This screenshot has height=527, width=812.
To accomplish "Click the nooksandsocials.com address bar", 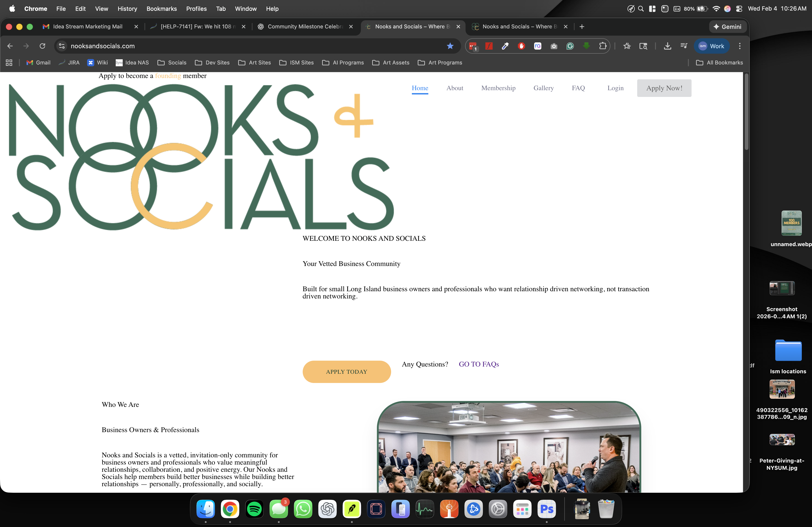I will 239,46.
